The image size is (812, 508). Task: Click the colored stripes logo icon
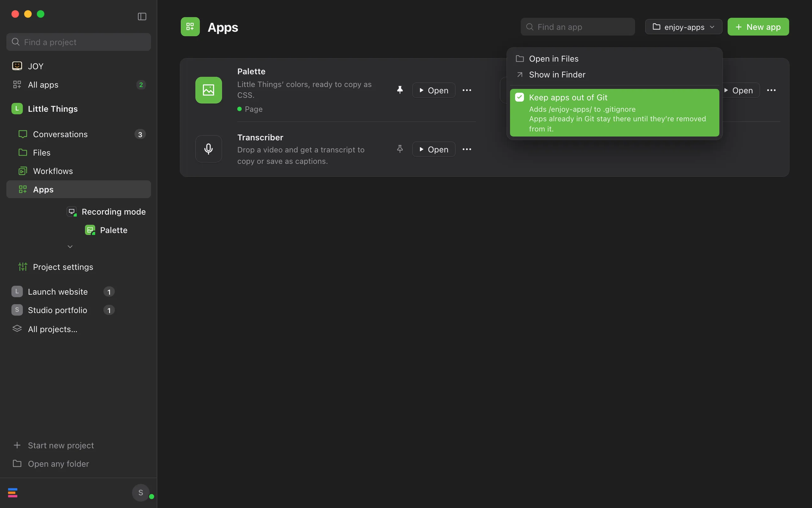click(x=13, y=492)
